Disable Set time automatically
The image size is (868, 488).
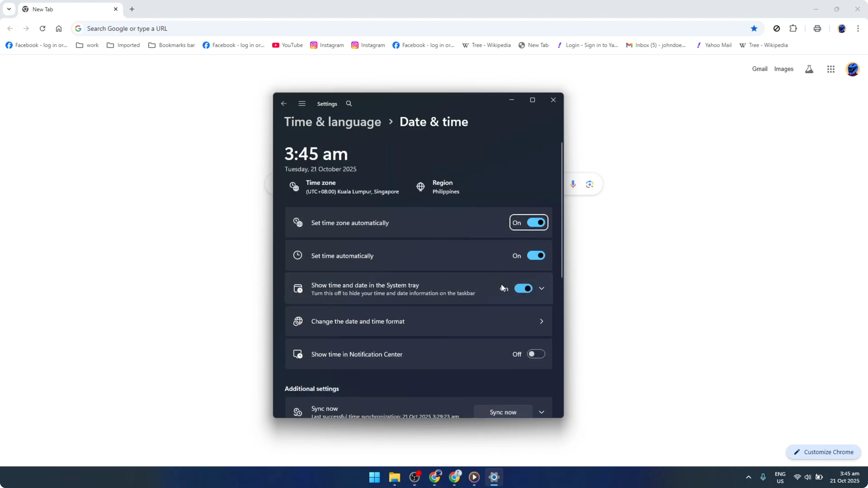tap(535, 255)
